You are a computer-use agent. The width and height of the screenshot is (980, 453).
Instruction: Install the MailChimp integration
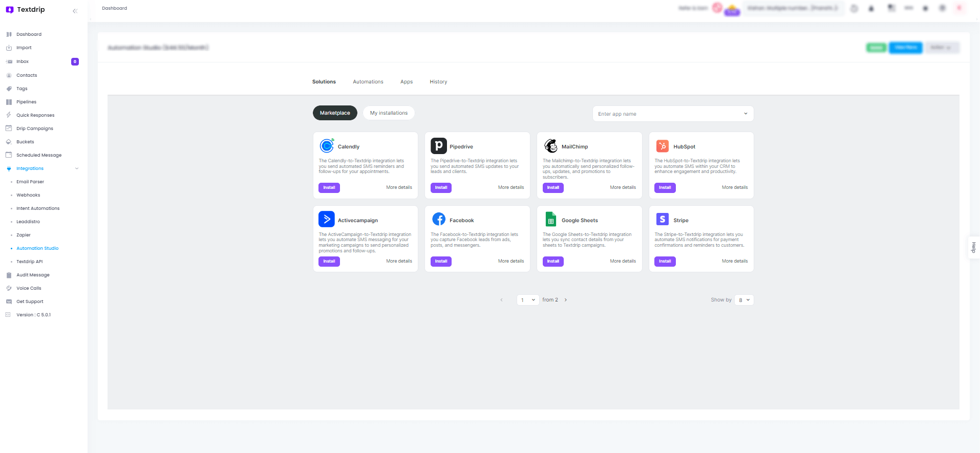(x=553, y=188)
